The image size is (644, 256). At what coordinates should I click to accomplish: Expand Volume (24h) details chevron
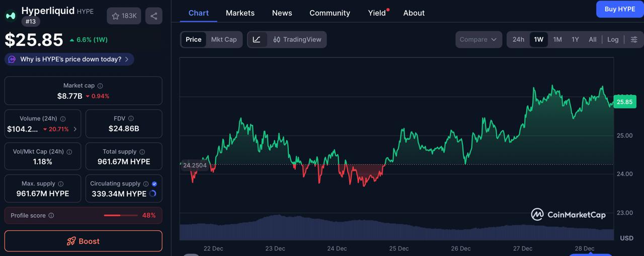click(75, 129)
